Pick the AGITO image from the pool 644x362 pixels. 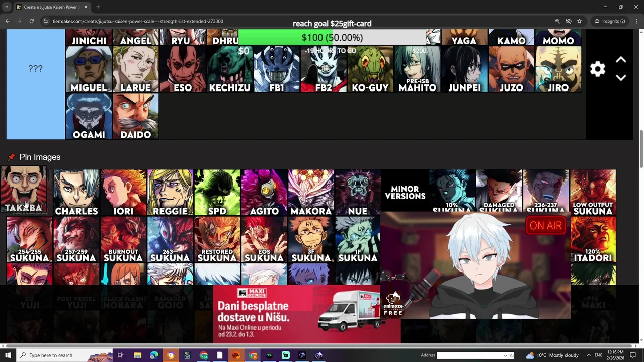click(x=264, y=193)
